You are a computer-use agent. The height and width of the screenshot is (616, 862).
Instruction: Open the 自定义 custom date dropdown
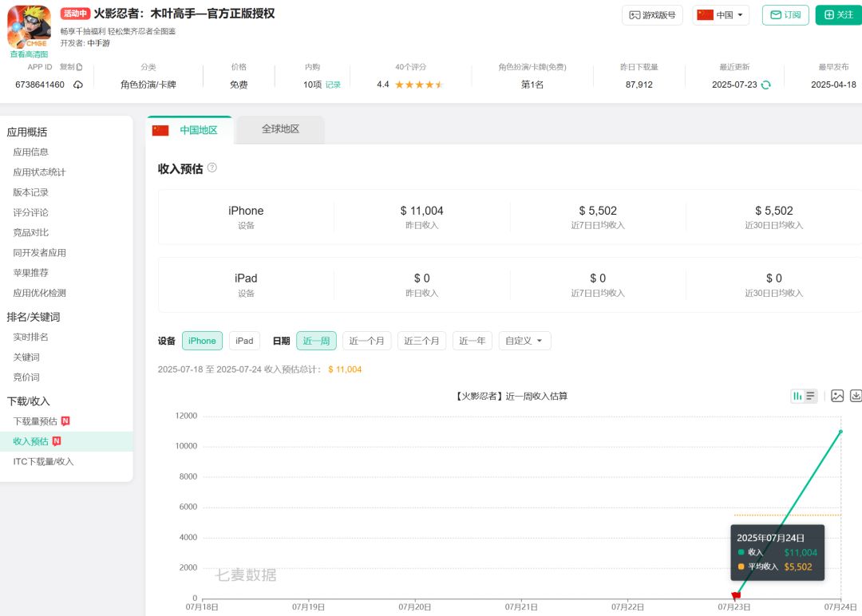[524, 341]
